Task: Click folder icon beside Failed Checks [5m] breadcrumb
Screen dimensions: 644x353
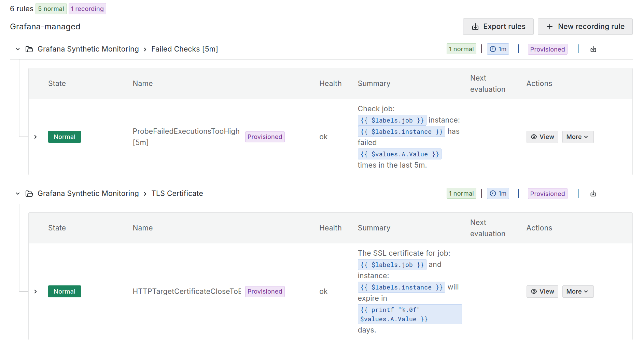Action: tap(29, 49)
